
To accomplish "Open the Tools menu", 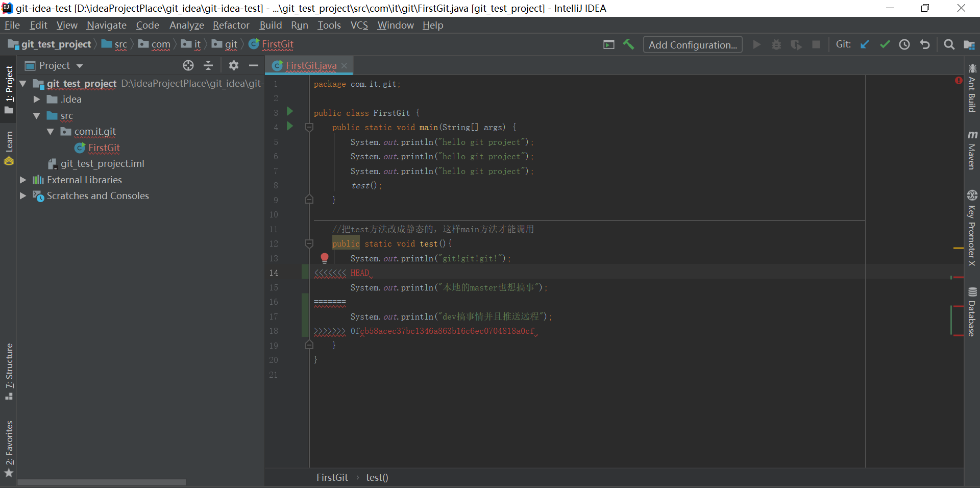I will [x=329, y=25].
